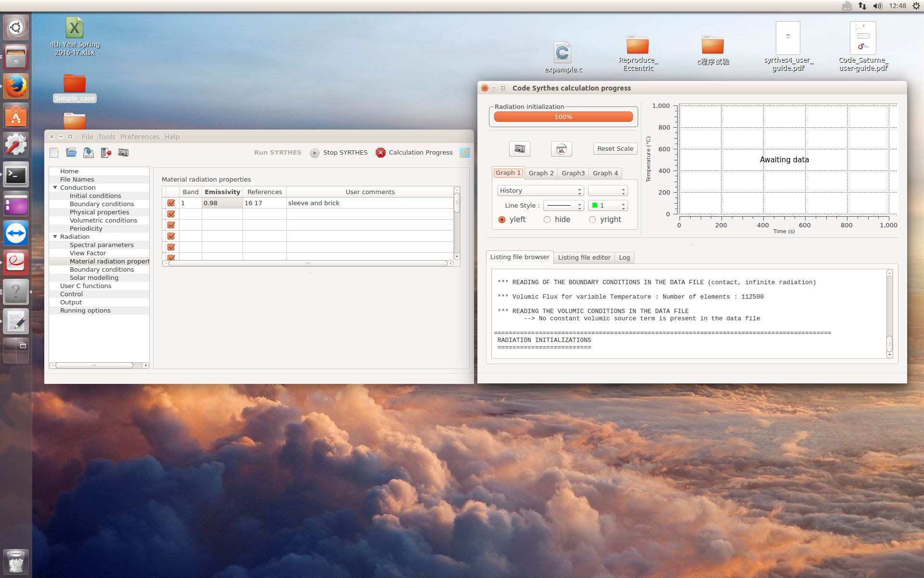Collapse the Conduction tree node
The height and width of the screenshot is (578, 924).
tap(55, 188)
